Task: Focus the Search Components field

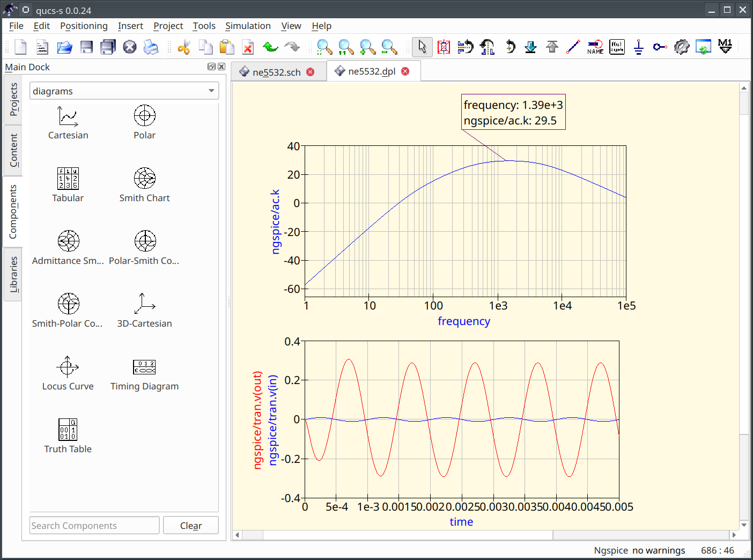Action: pos(94,526)
